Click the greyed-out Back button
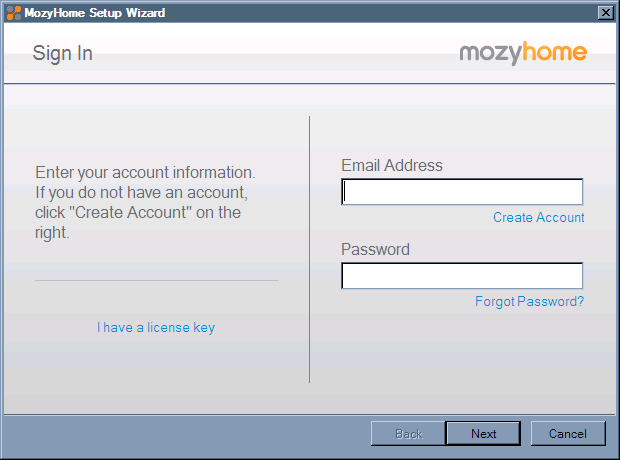This screenshot has height=460, width=620. [408, 434]
